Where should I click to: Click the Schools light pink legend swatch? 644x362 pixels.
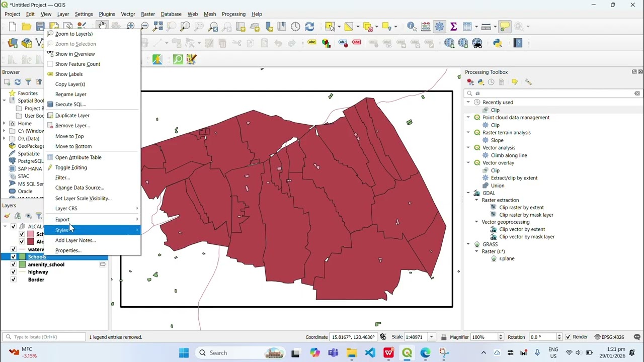click(x=31, y=234)
